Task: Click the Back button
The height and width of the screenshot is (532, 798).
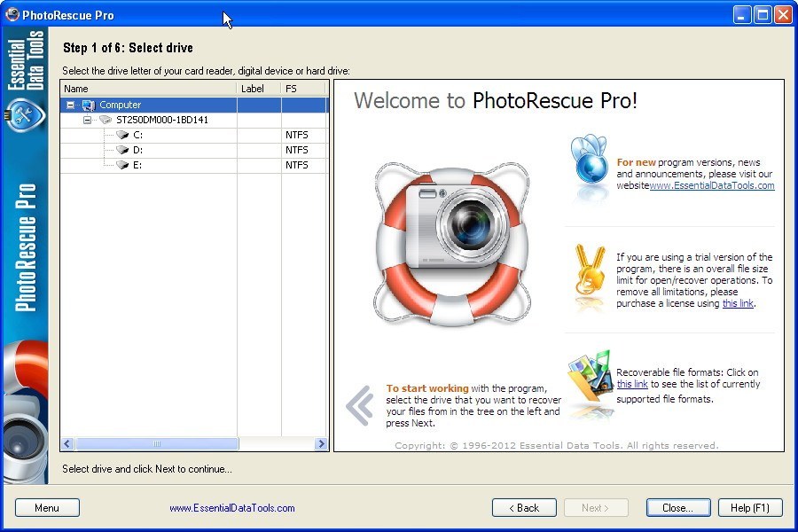Action: click(524, 507)
